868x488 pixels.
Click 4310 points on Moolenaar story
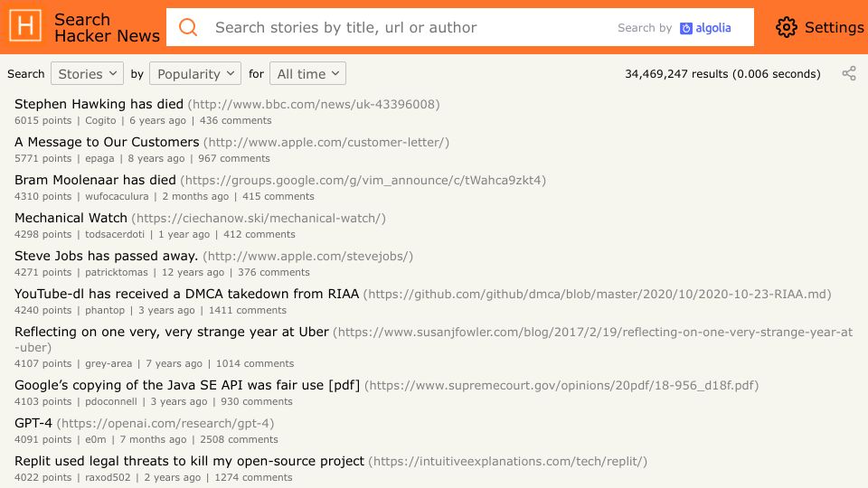[x=43, y=196]
